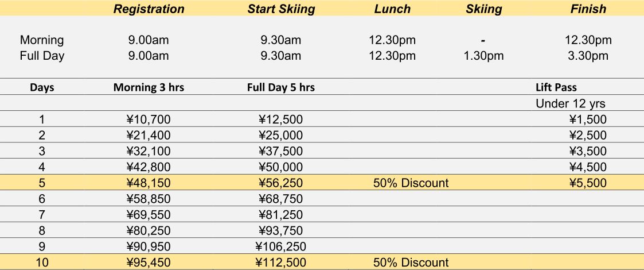The height and width of the screenshot is (270, 644).
Task: Select the Full Day schedule row label
Action: (x=42, y=56)
